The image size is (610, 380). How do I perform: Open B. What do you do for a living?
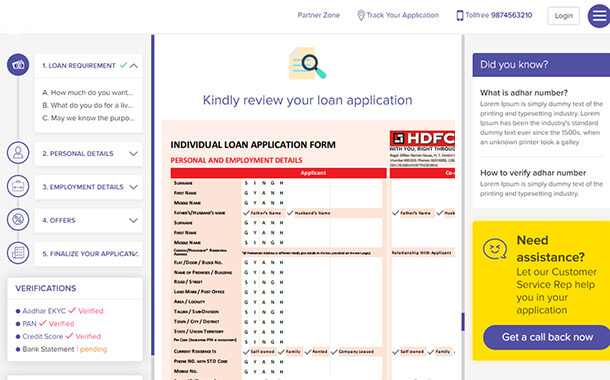[x=88, y=105]
